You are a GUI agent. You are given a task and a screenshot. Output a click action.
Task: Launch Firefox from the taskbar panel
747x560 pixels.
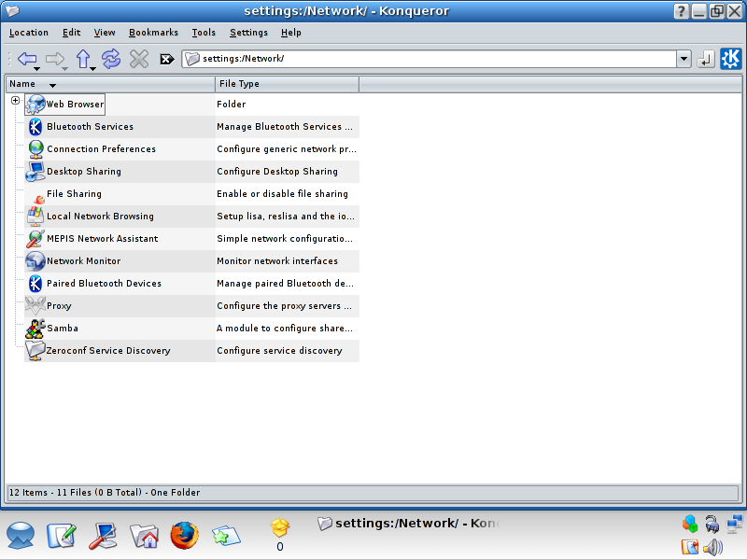click(x=185, y=535)
